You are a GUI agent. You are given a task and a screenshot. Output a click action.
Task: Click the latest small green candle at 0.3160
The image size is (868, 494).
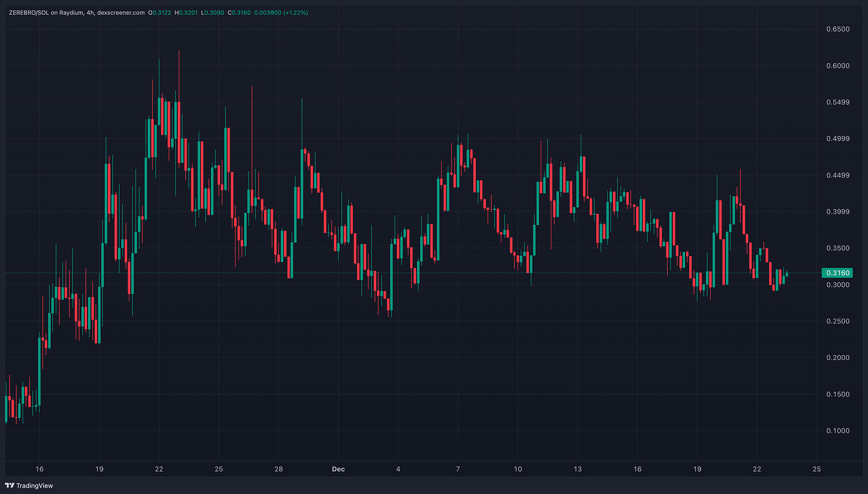coord(787,274)
